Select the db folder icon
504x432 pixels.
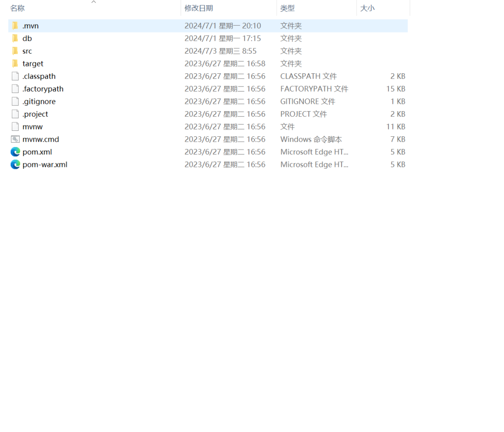pos(15,38)
